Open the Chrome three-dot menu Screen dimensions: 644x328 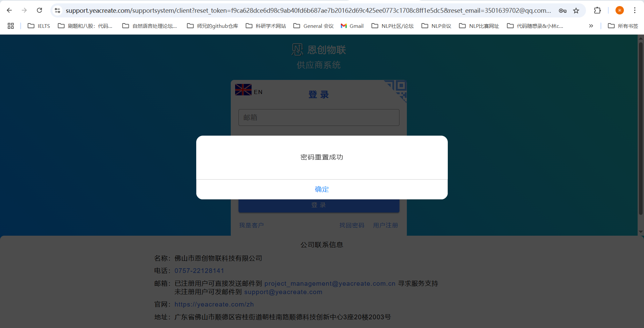point(635,10)
